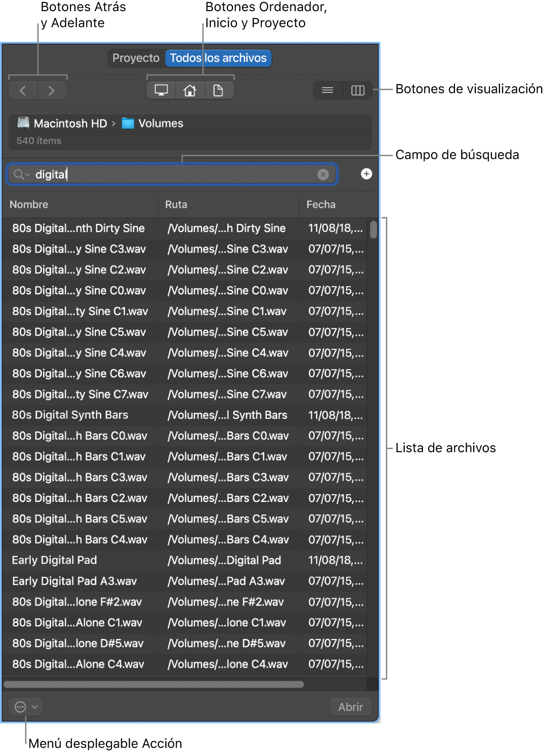Open the Action pop-up menu
546x756 pixels.
pos(26,707)
